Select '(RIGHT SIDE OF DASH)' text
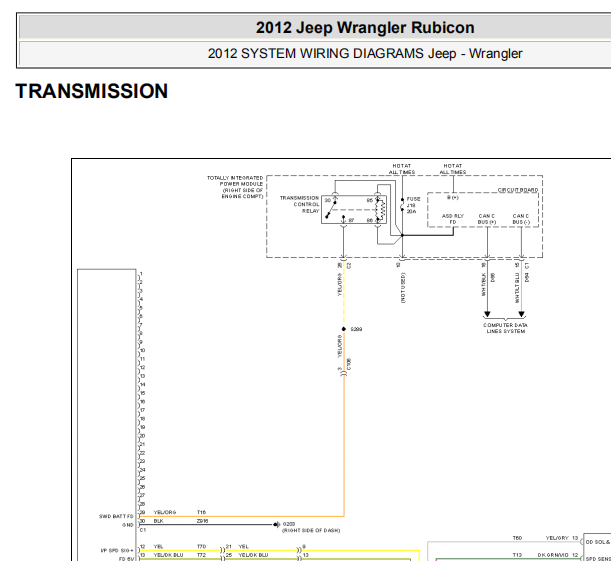611x561 pixels. click(311, 530)
